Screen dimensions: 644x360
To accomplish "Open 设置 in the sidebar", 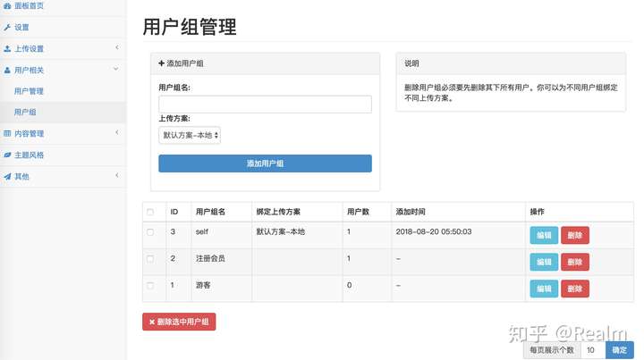I will click(21, 28).
